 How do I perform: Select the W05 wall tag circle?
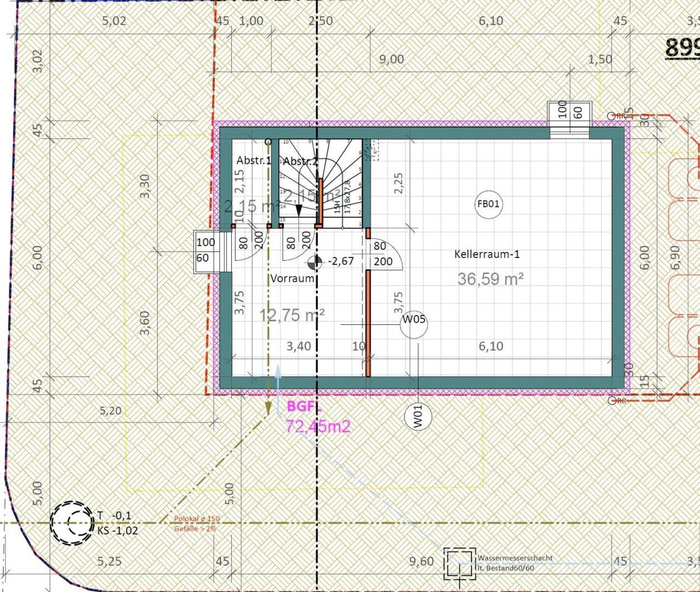[413, 325]
